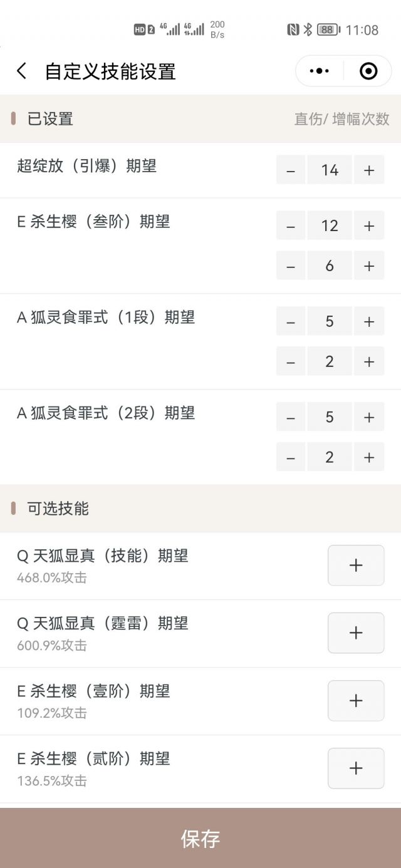Image resolution: width=401 pixels, height=868 pixels.
Task: Select the 直伤/增幅次数 label
Action: (341, 120)
